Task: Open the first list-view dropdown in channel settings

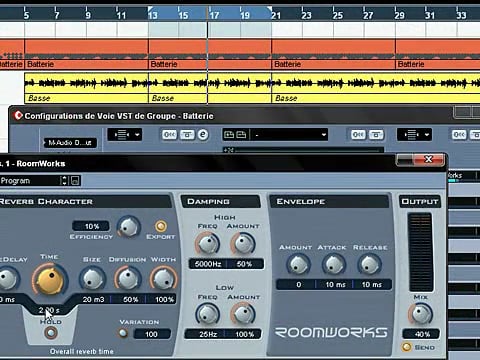Action: pos(125,135)
